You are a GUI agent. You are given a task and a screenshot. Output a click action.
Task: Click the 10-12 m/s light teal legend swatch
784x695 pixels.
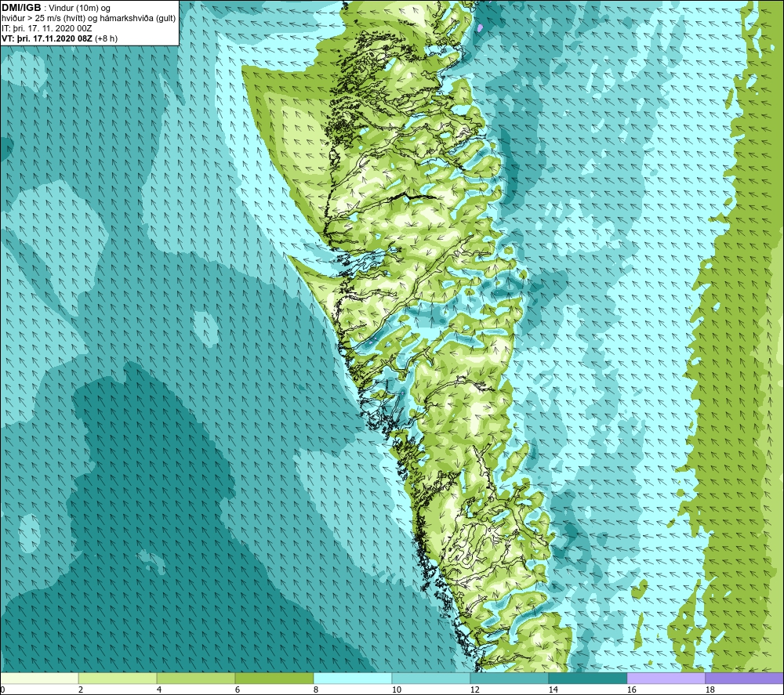[431, 678]
